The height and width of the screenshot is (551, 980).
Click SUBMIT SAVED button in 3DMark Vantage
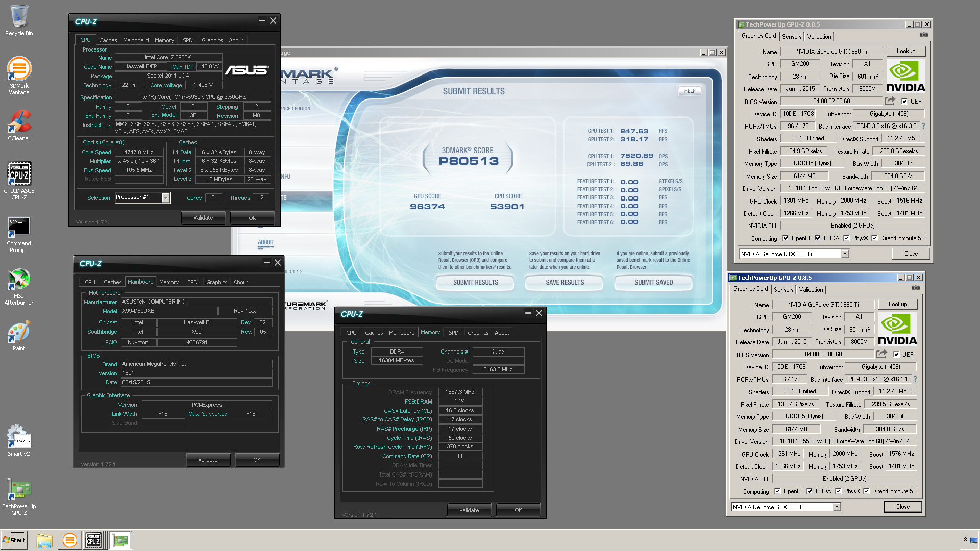(653, 282)
